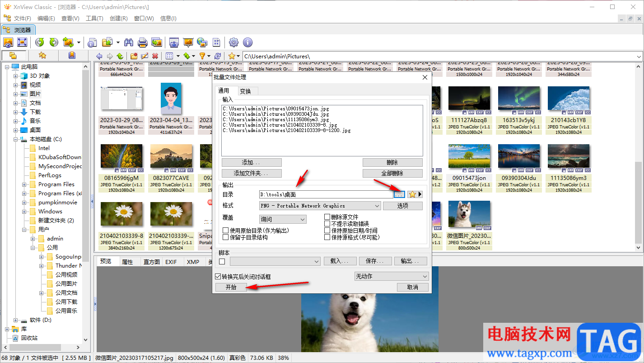Tick the script checkbox under 脚本

(222, 261)
